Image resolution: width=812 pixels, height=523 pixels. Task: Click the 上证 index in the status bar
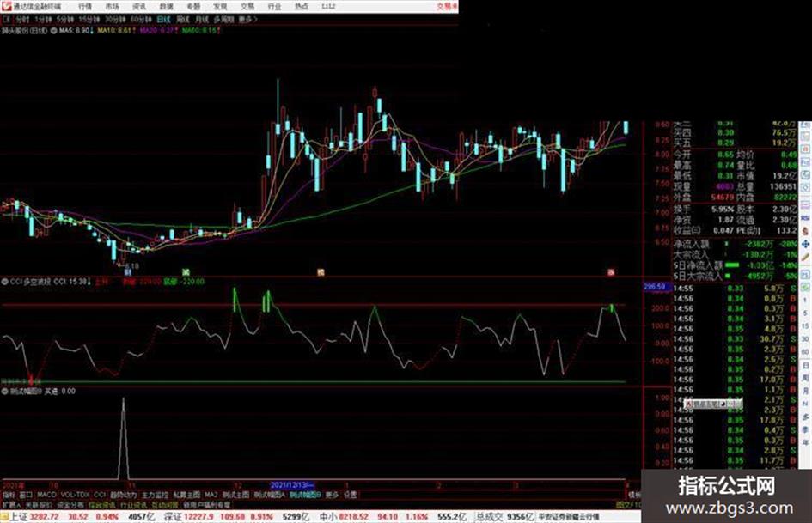click(18, 517)
